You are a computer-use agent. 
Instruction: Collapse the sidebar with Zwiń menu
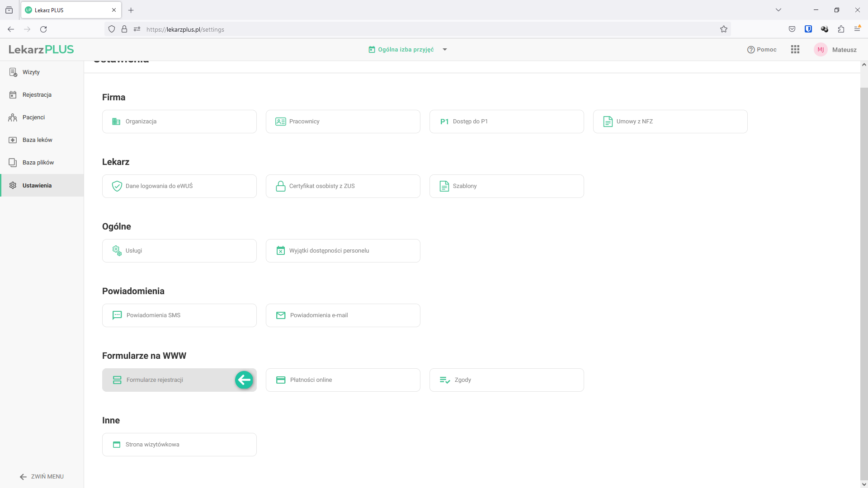(x=42, y=477)
